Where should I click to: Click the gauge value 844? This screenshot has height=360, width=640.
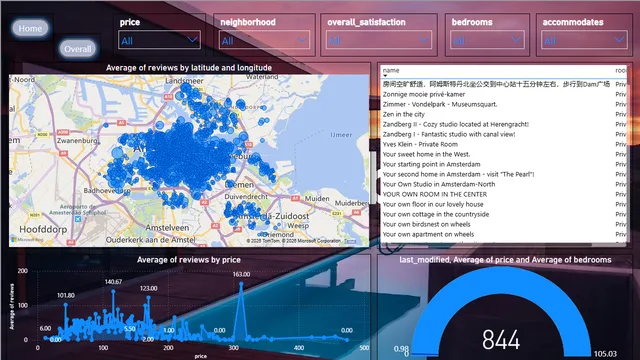(501, 340)
